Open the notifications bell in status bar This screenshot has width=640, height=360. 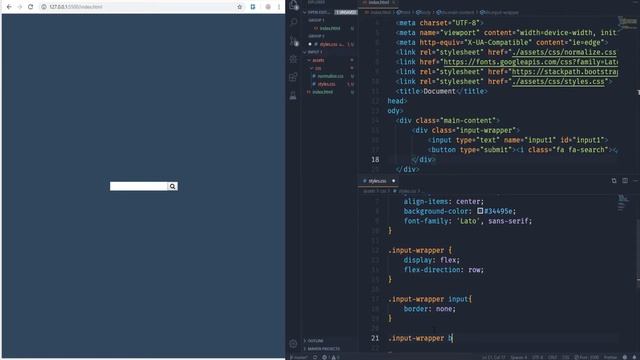pyautogui.click(x=635, y=357)
